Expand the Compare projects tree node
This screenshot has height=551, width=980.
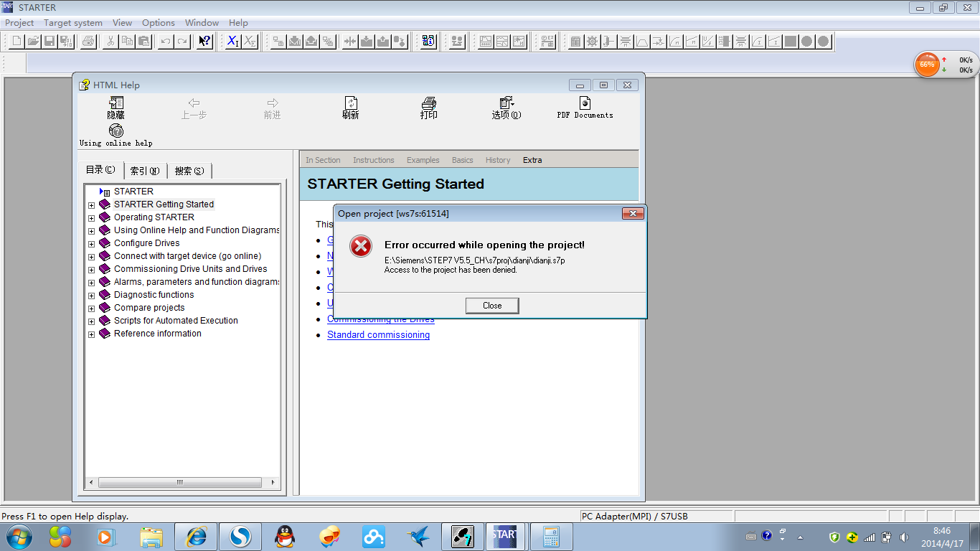92,309
